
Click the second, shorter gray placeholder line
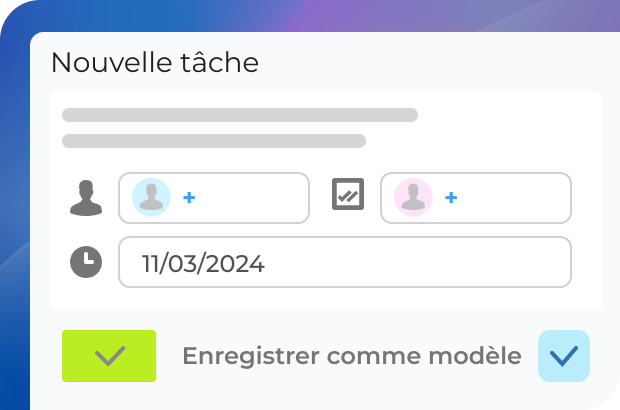(x=213, y=141)
